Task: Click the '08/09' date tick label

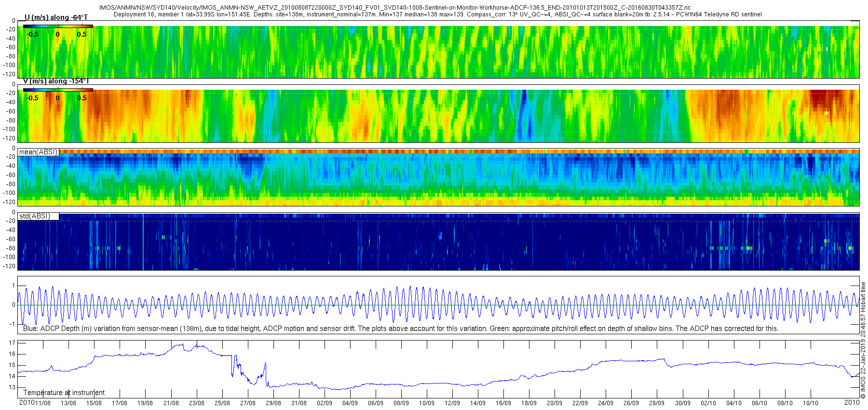Action: tap(401, 403)
